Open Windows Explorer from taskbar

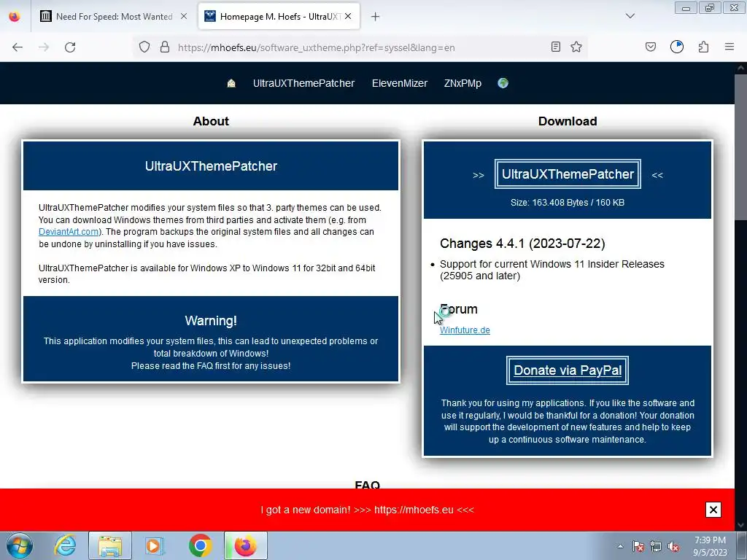(110, 545)
